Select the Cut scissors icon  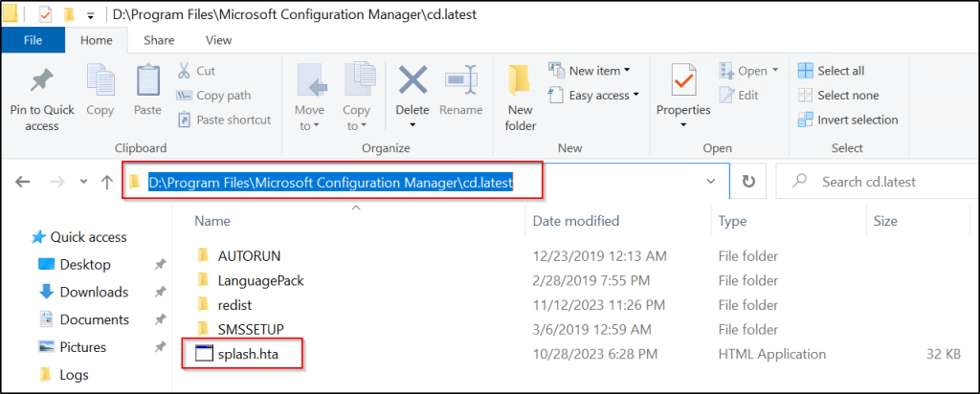pyautogui.click(x=184, y=71)
